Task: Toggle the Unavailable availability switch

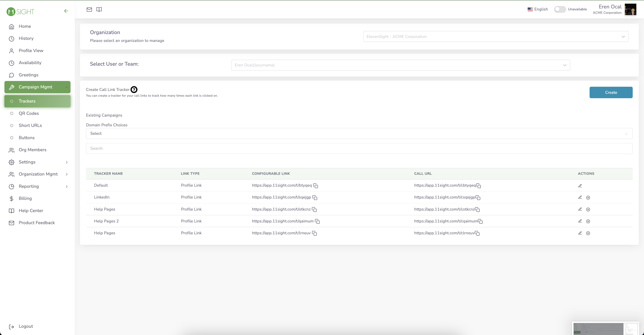Action: 560,9
